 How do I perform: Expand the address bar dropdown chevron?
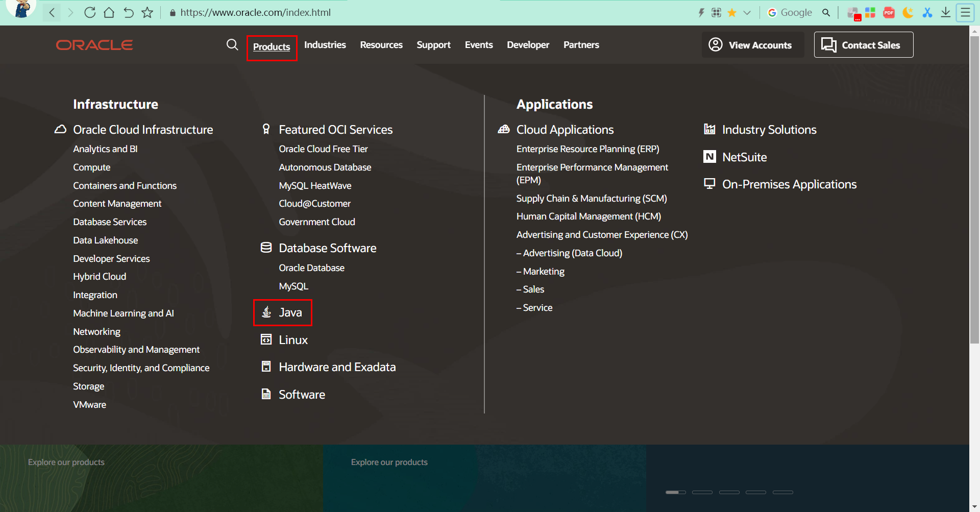(747, 13)
